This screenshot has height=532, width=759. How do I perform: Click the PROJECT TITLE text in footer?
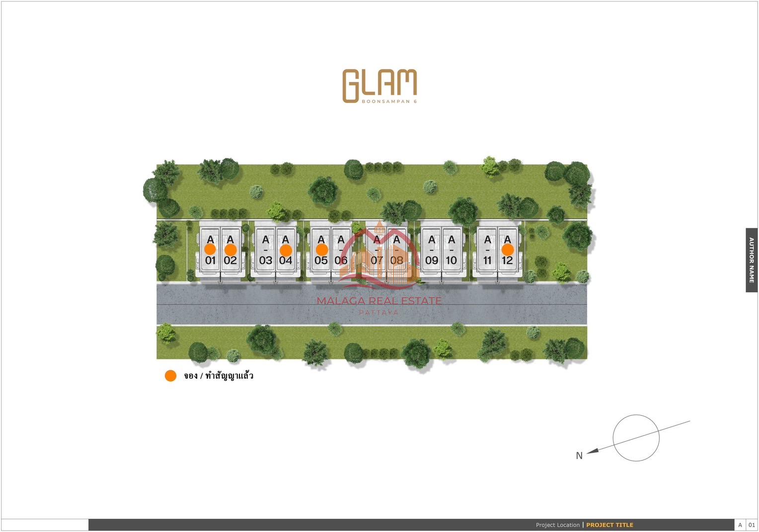(610, 525)
